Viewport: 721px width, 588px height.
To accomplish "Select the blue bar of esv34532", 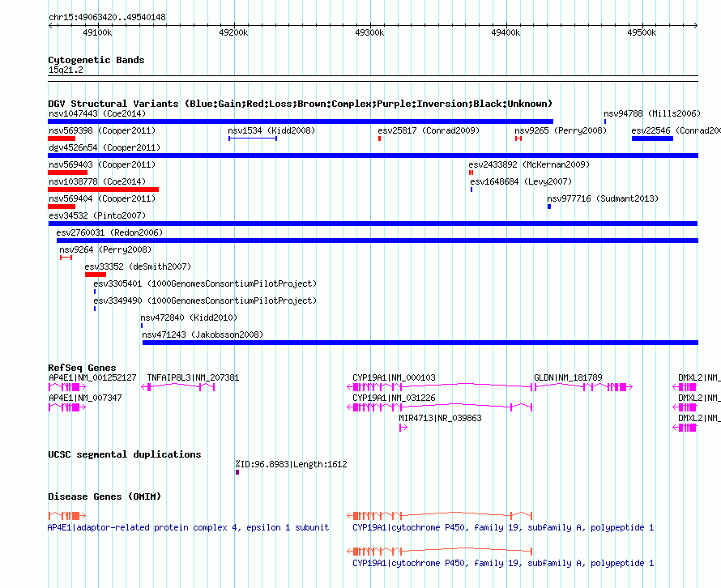I will pos(373,224).
